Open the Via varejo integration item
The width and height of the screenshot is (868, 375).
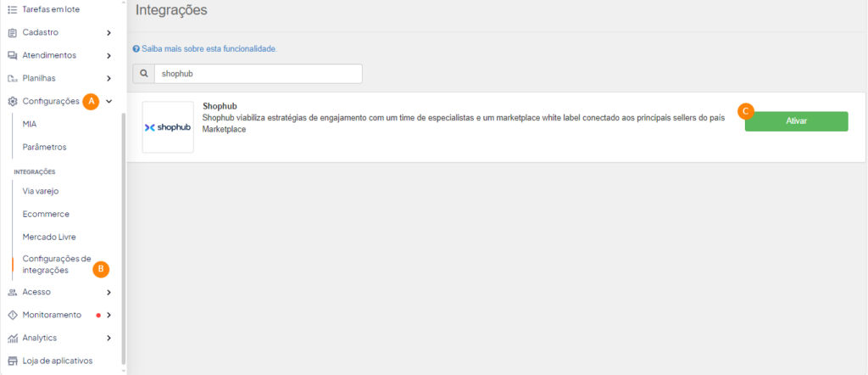click(41, 191)
